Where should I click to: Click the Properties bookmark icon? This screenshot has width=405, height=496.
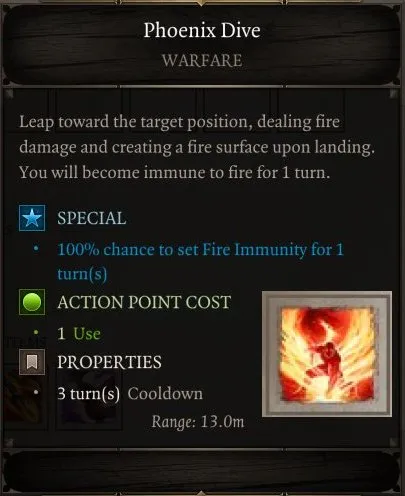(32, 362)
